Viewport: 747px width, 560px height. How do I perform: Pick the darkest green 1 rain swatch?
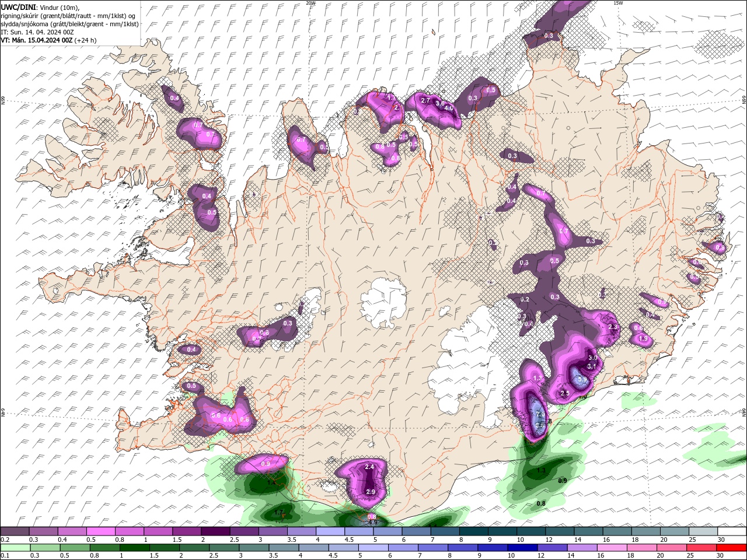[134, 548]
